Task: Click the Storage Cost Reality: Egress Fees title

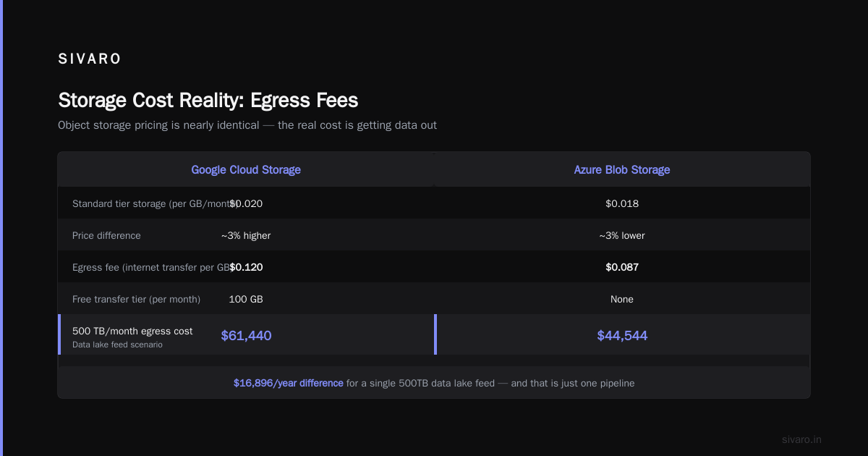Action: pos(208,100)
